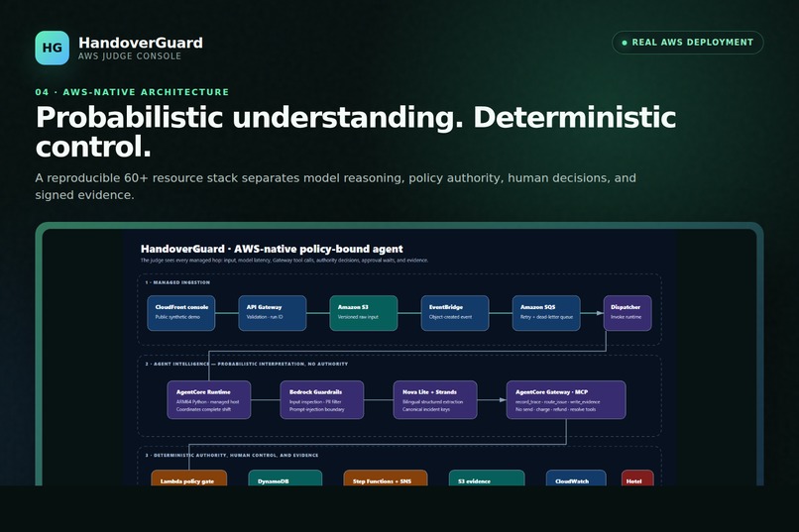This screenshot has width=799, height=532.
Task: Click the '1 · MANAGED INGESTION' section label
Action: click(177, 282)
